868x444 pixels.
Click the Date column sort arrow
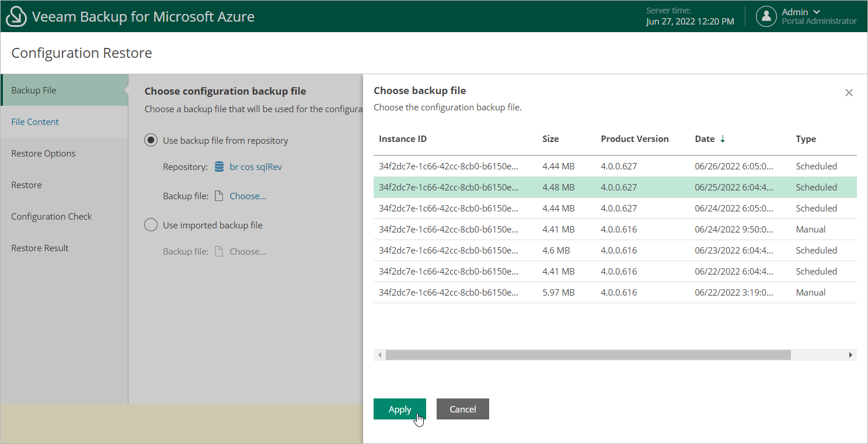tap(723, 139)
